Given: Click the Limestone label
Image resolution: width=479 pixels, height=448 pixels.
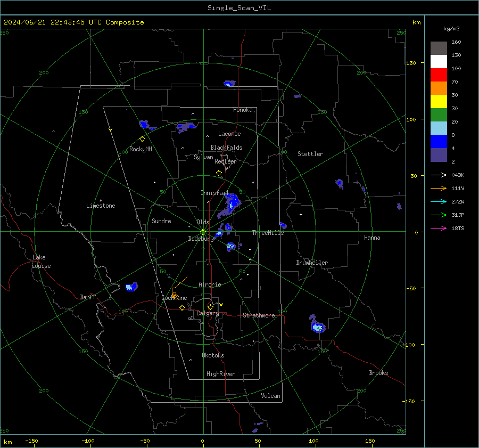Looking at the screenshot, I should point(101,206).
